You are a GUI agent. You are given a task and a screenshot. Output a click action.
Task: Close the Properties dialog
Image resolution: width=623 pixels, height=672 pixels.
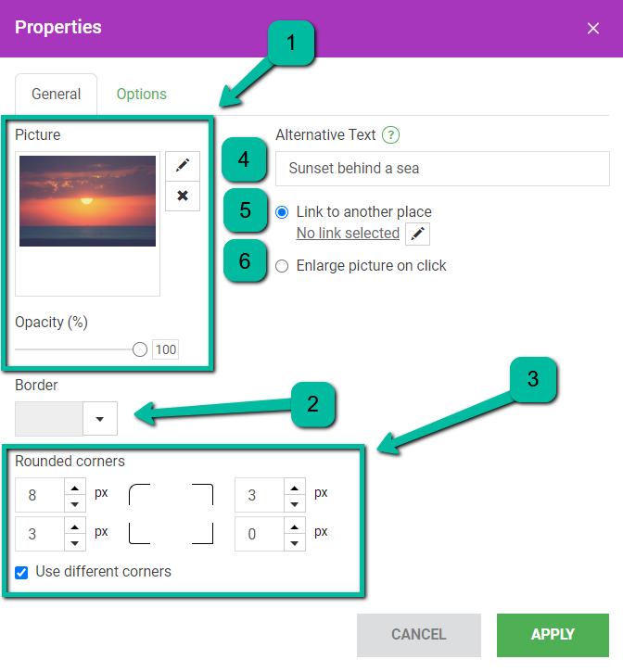(593, 29)
